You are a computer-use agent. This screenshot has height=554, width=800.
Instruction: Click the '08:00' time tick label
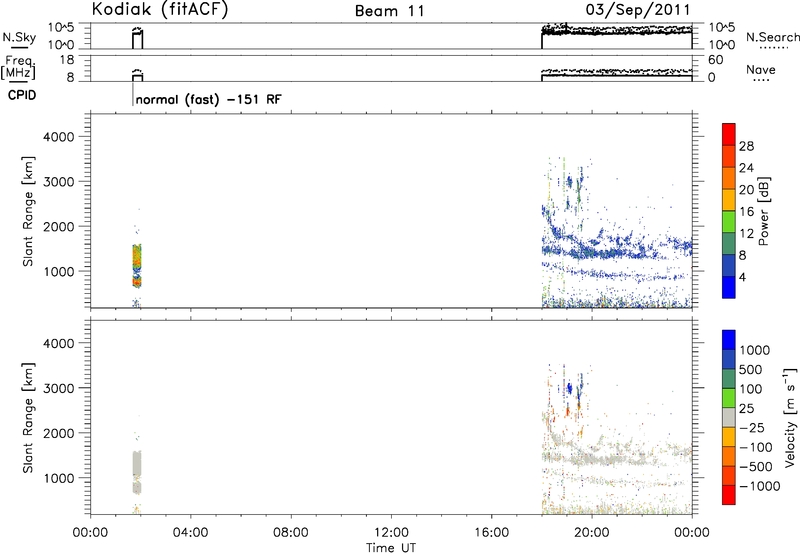290,533
